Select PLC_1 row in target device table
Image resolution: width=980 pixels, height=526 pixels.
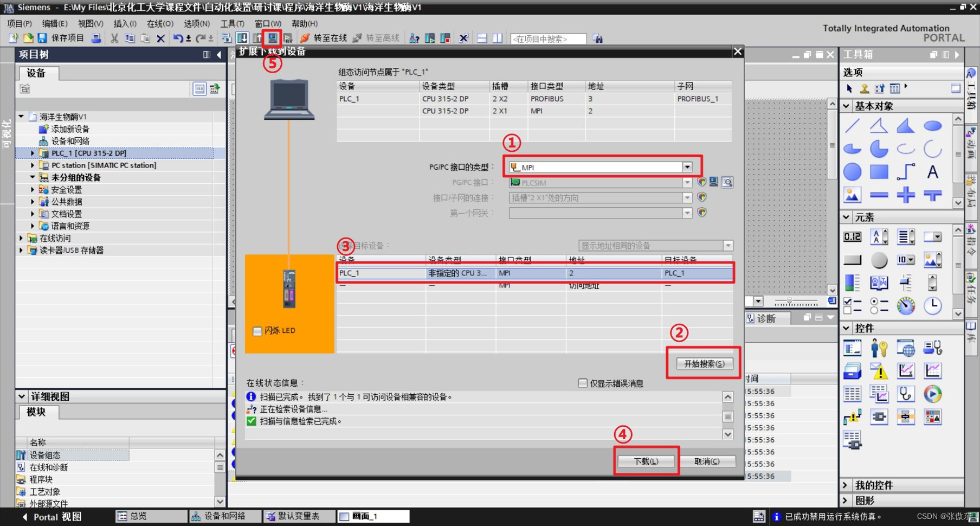[x=535, y=273]
